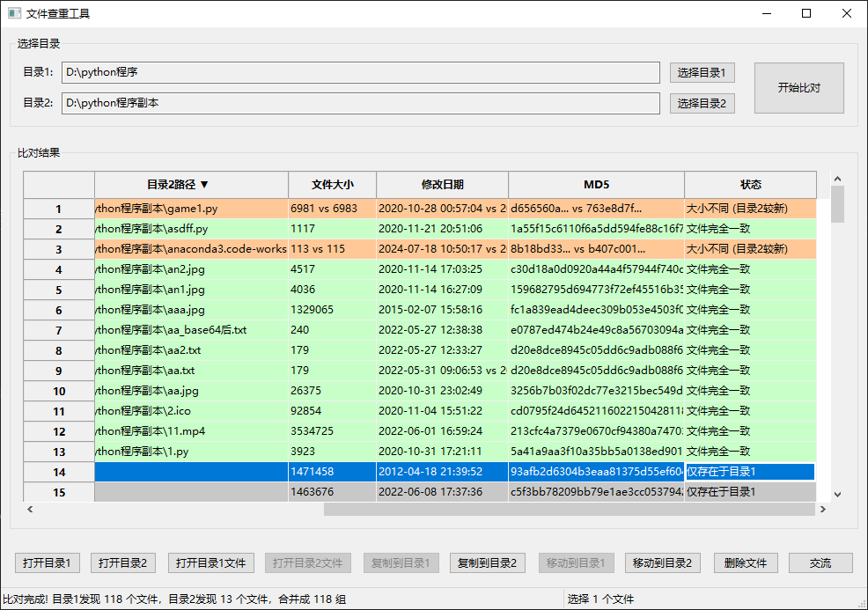
Task: Click 打开目录1文件 to open file
Action: click(x=210, y=562)
